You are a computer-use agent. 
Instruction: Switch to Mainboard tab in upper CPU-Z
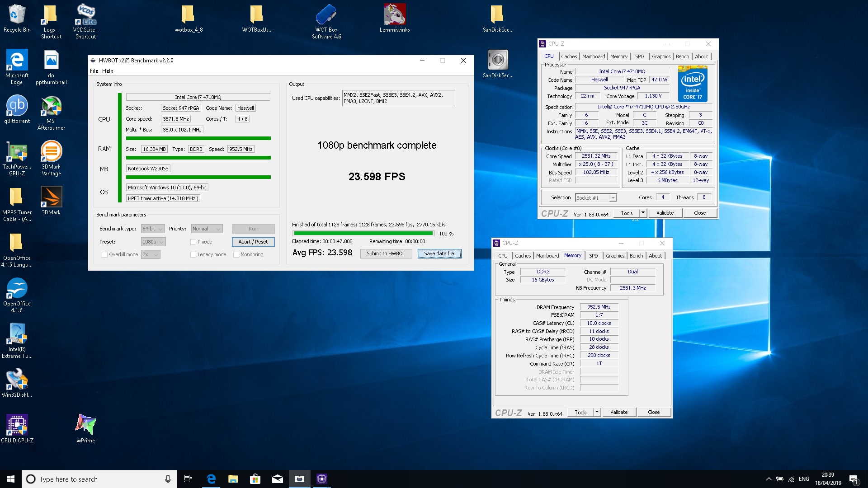click(x=594, y=56)
